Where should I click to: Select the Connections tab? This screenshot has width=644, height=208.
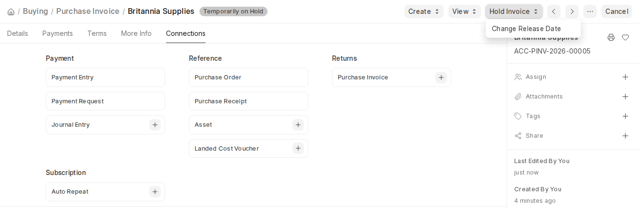tap(186, 33)
